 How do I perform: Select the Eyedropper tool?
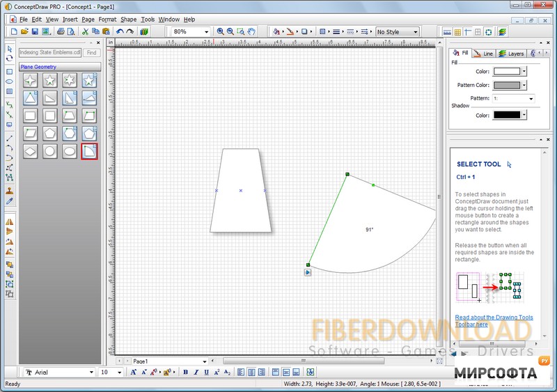(10, 201)
